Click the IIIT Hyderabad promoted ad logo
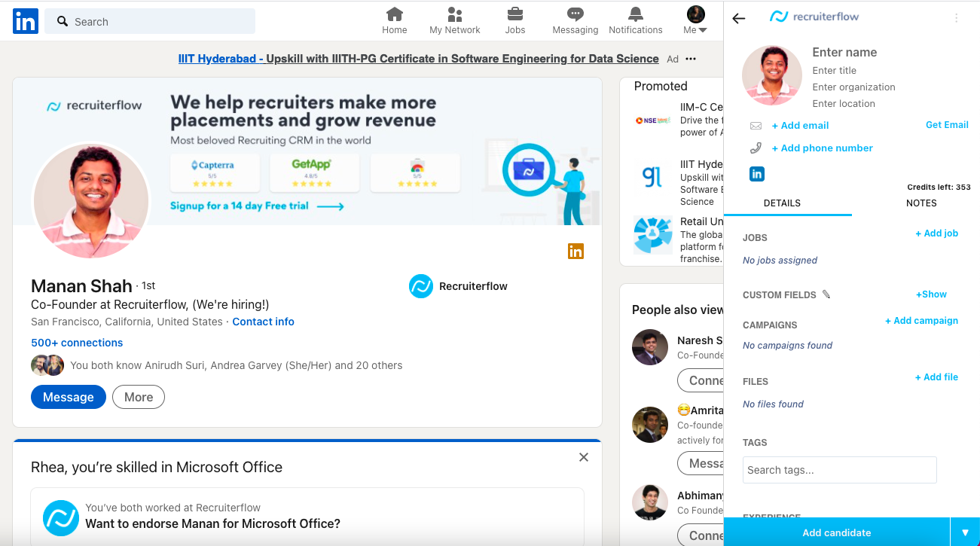 pyautogui.click(x=652, y=177)
